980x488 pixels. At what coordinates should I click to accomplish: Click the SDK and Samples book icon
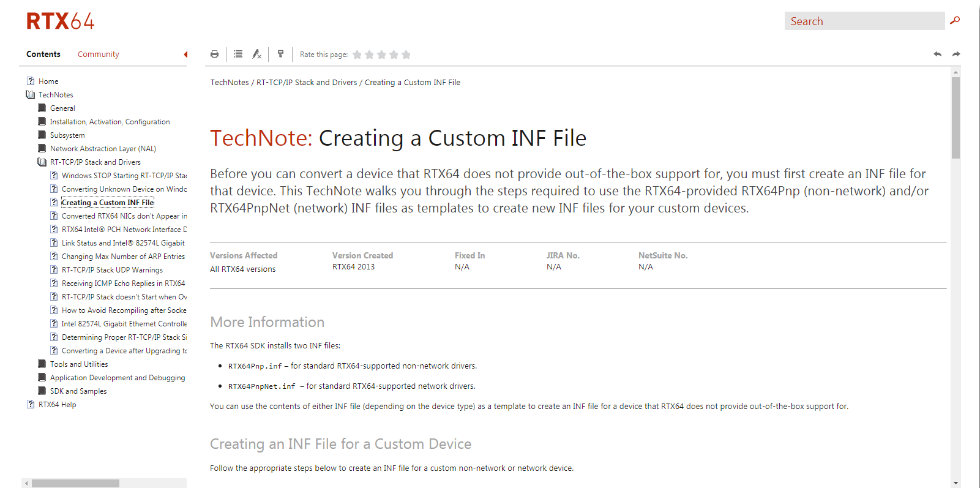[x=42, y=391]
